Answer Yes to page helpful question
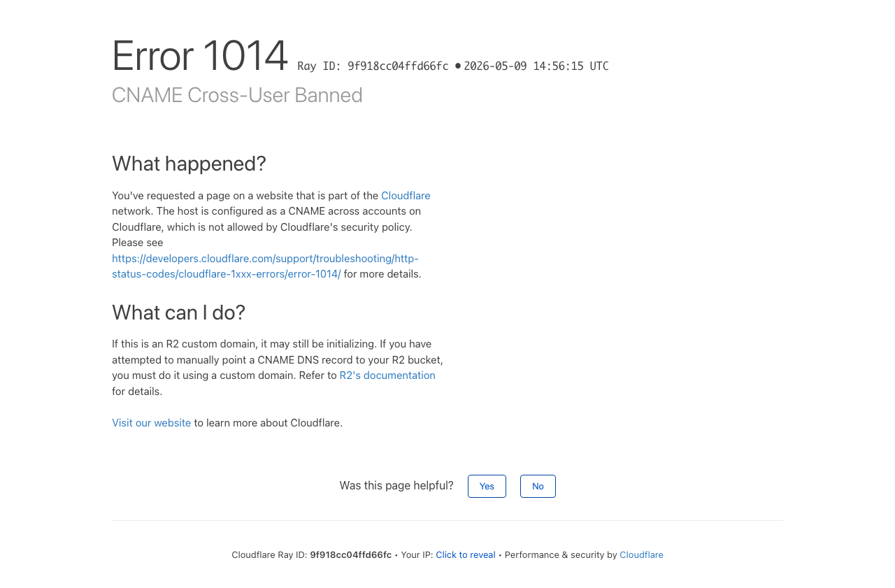 pos(487,487)
